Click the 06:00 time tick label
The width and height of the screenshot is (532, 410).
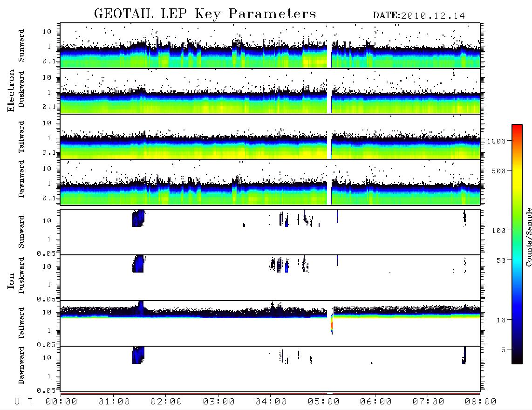376,402
